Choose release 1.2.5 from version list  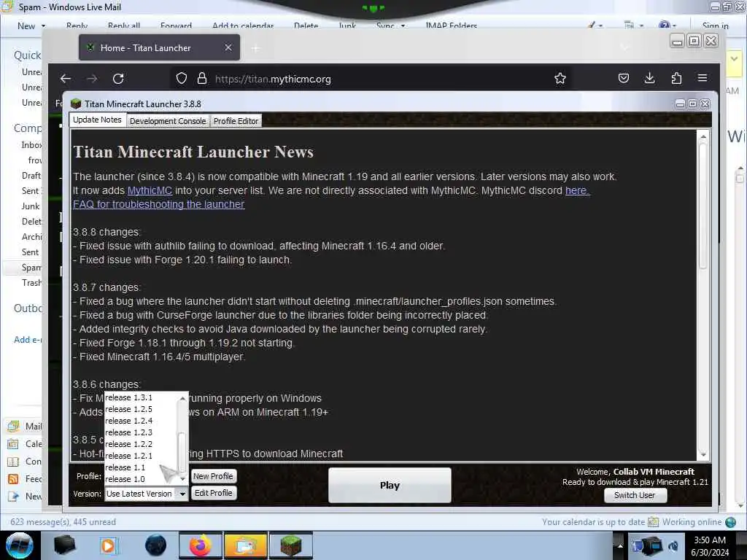coord(141,409)
